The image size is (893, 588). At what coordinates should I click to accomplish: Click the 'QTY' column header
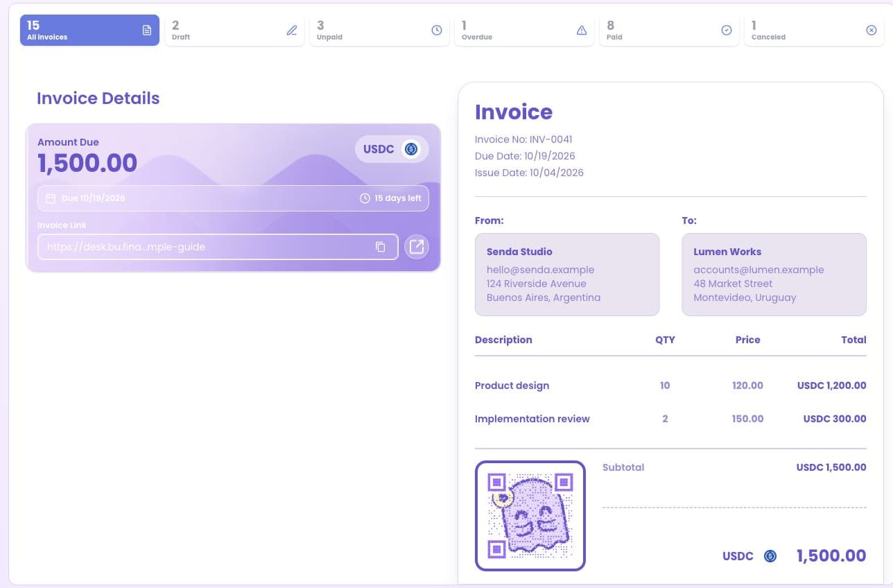point(665,340)
